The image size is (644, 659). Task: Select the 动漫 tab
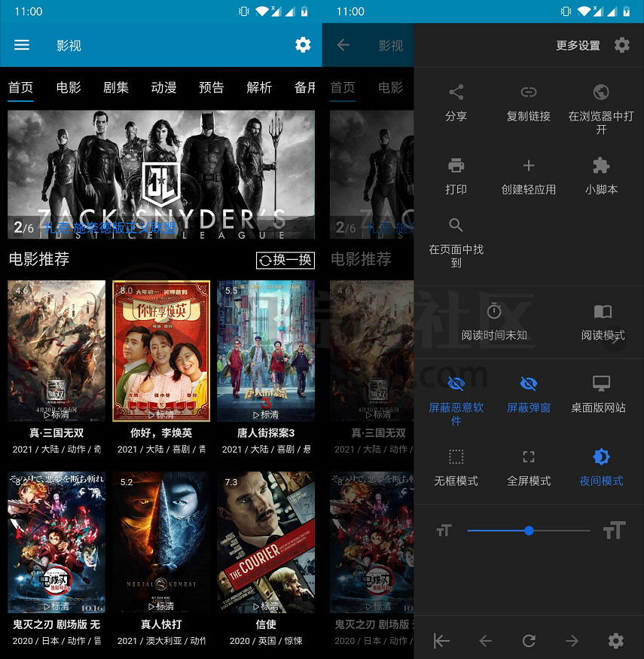point(163,87)
